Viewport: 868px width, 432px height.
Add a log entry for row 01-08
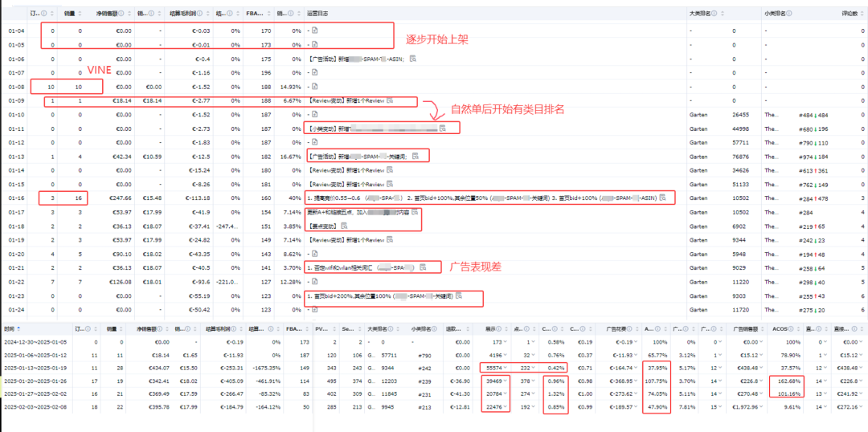click(315, 86)
